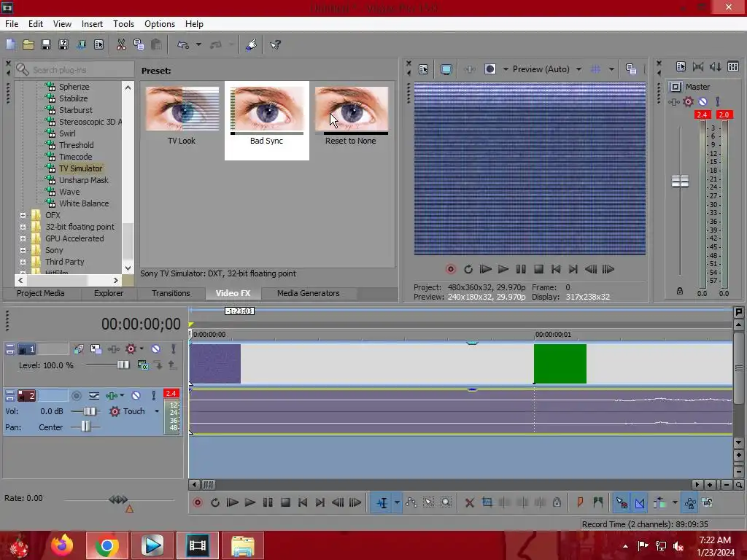Open Master bus FX gear icon

click(688, 101)
